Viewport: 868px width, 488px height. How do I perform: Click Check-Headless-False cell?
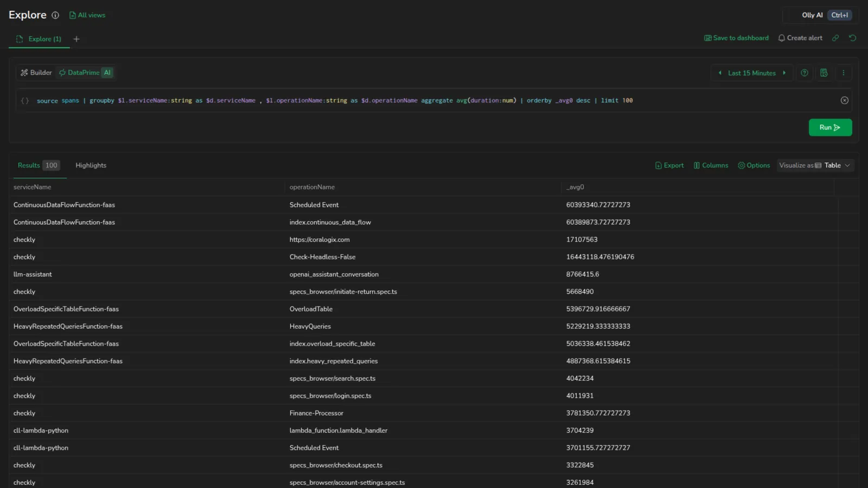[322, 257]
